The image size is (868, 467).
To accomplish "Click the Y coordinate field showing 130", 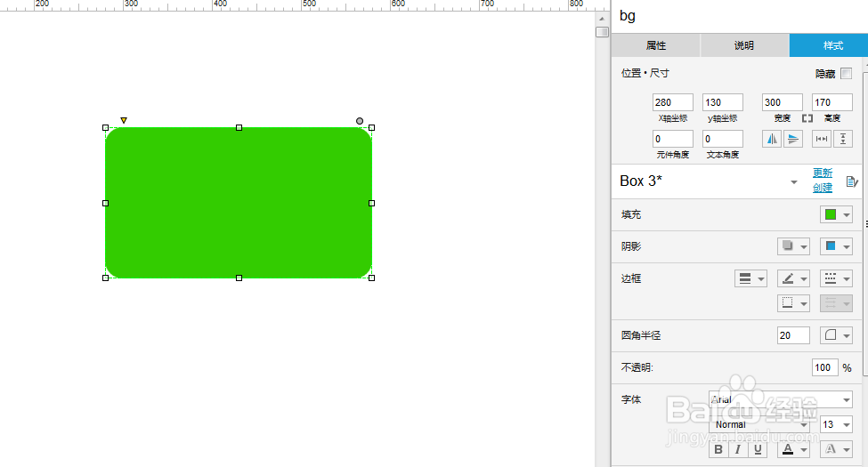I will tap(722, 102).
